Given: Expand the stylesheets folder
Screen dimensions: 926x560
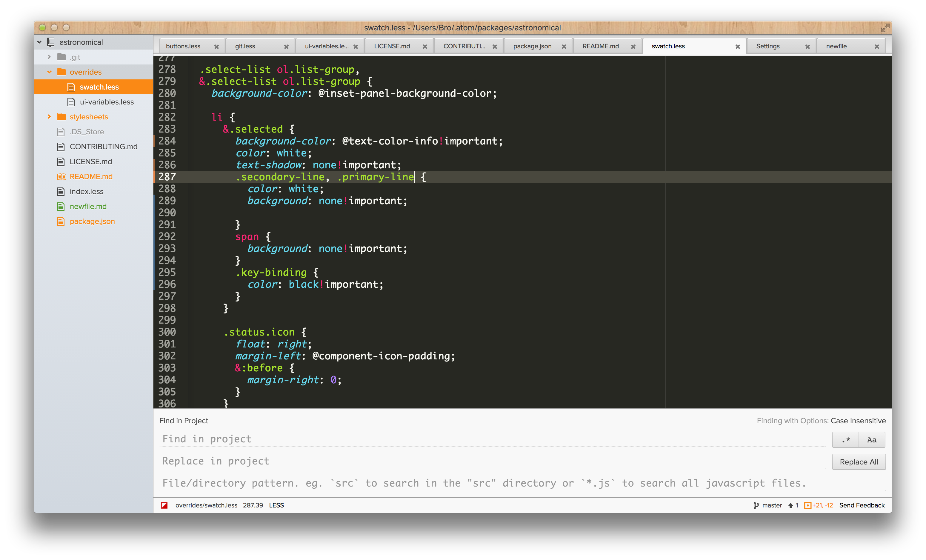Looking at the screenshot, I should coord(49,117).
